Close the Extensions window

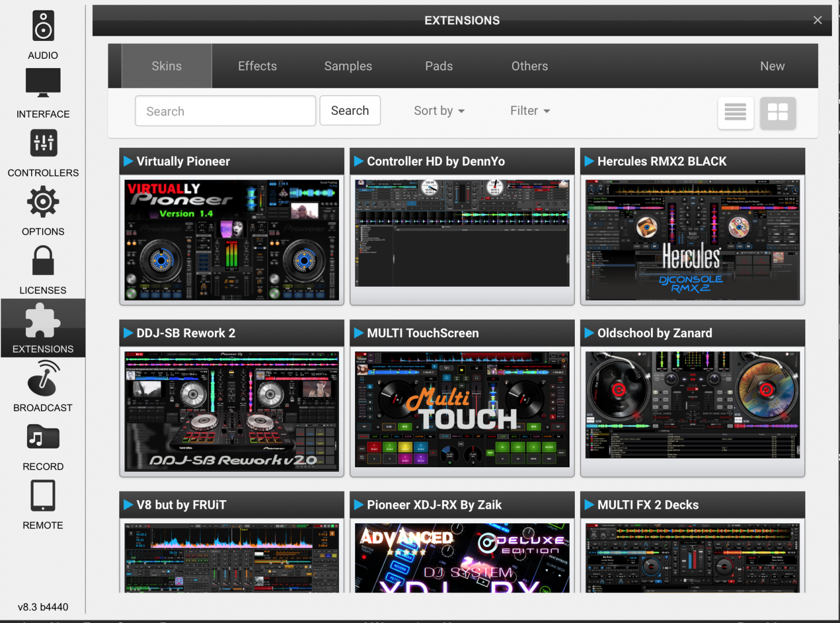(818, 20)
